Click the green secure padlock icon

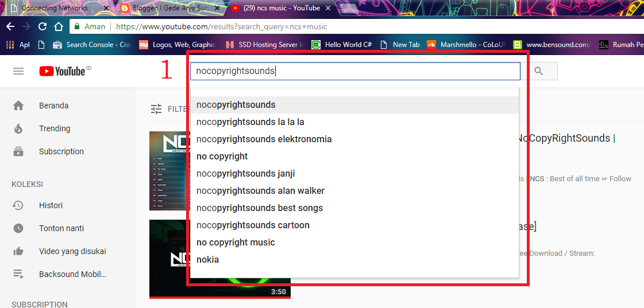[76, 26]
